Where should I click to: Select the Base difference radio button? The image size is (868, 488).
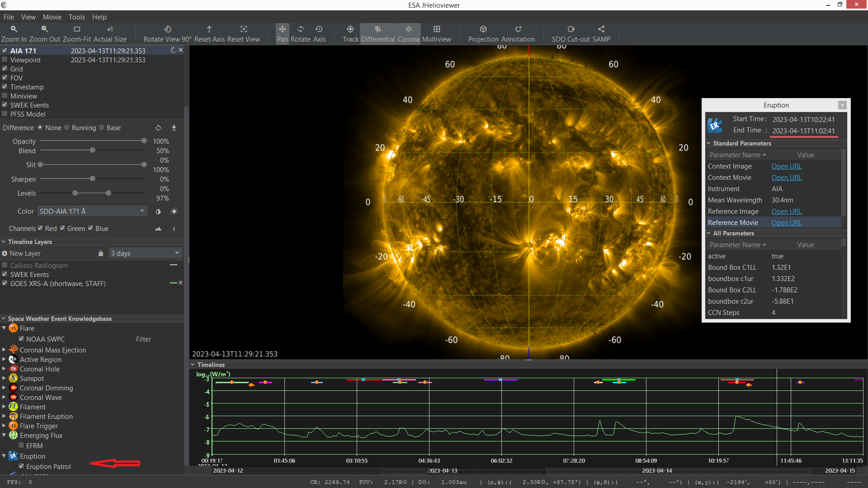coord(102,127)
